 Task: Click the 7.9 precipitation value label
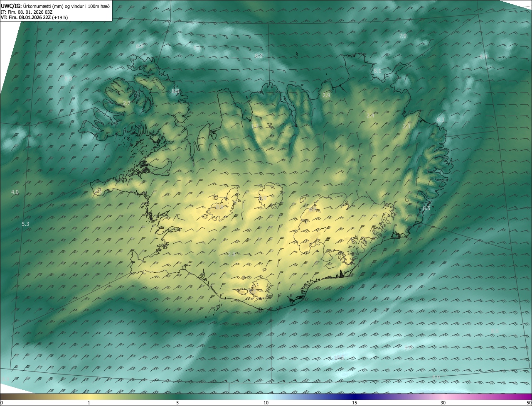[x=402, y=36]
